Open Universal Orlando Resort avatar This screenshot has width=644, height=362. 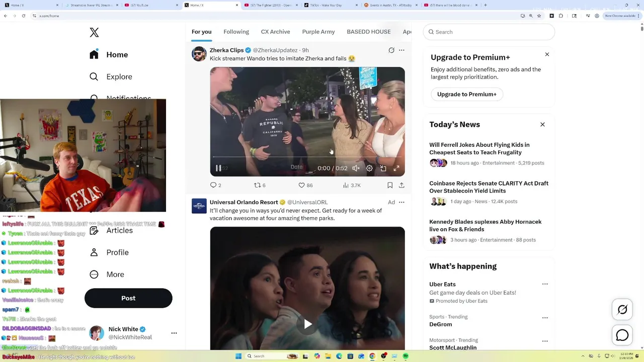pyautogui.click(x=199, y=206)
